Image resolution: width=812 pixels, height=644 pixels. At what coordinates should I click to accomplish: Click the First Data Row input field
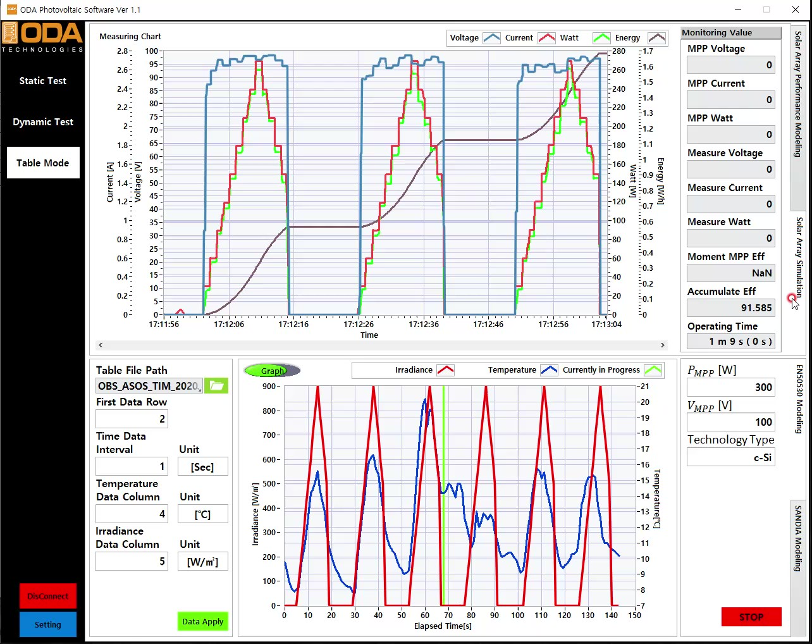coord(132,419)
